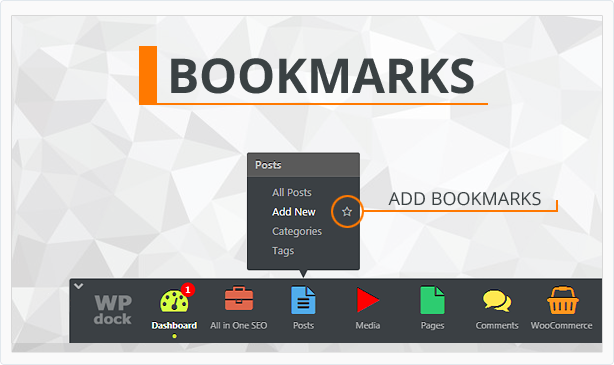Open the Media play icon
This screenshot has height=365, width=614.
[368, 300]
